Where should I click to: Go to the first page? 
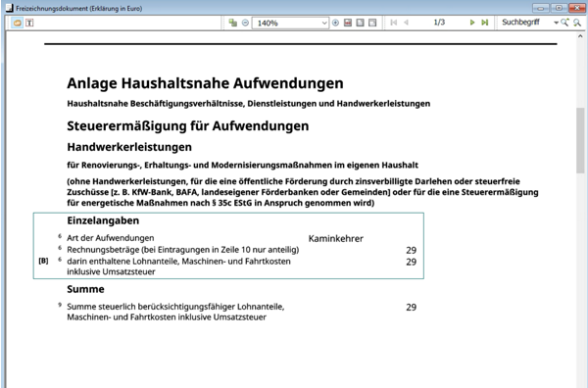tap(394, 23)
